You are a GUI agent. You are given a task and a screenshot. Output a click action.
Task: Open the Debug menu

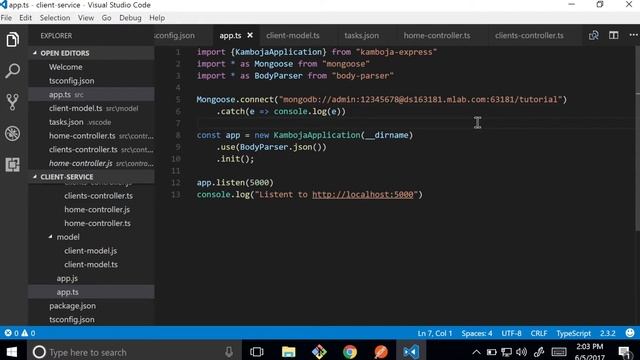130,18
